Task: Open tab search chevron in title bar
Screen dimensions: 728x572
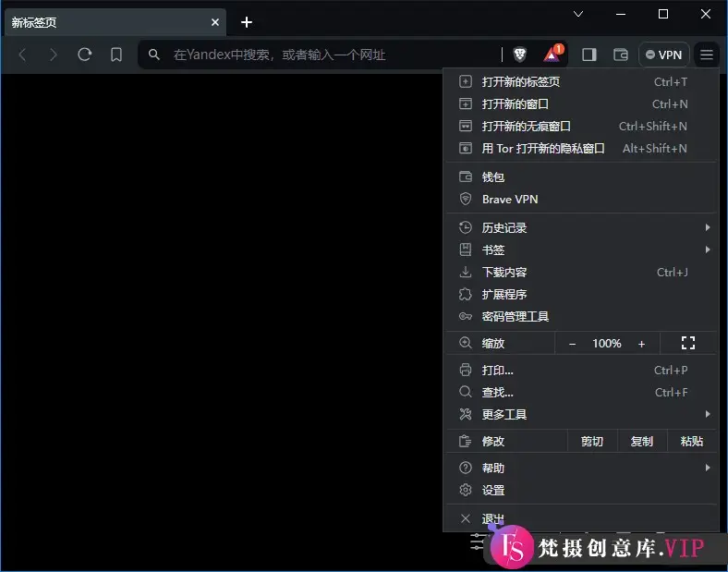Action: (x=578, y=14)
